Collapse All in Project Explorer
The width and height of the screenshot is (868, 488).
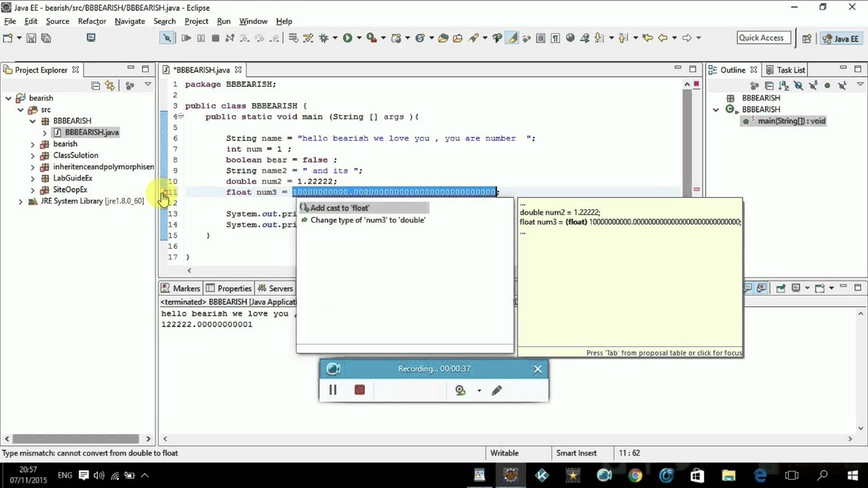click(x=96, y=85)
